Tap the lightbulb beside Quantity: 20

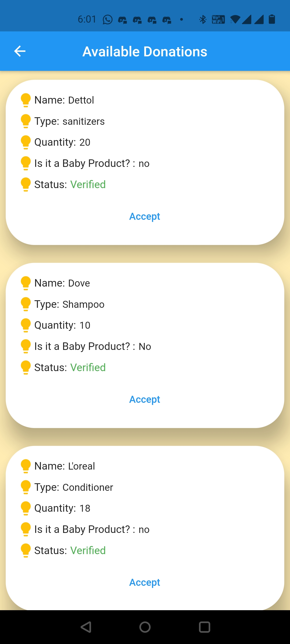pyautogui.click(x=26, y=142)
